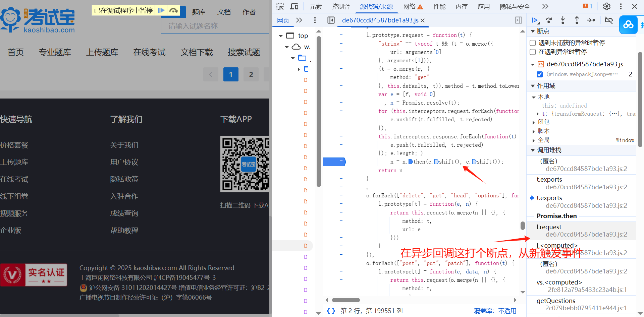Viewport: 644px width, 317px height.
Task: Resume script execution in debugger toolbar
Action: click(x=535, y=20)
